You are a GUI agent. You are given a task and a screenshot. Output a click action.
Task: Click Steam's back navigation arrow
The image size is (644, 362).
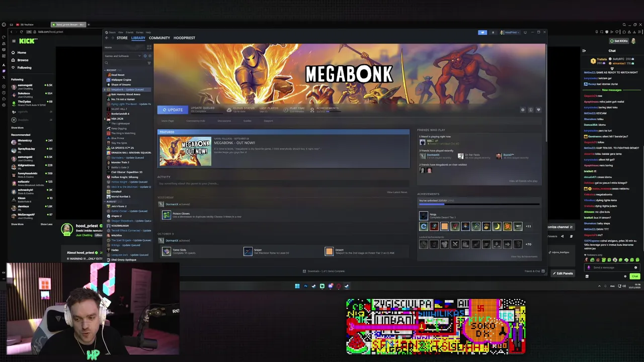coord(106,38)
